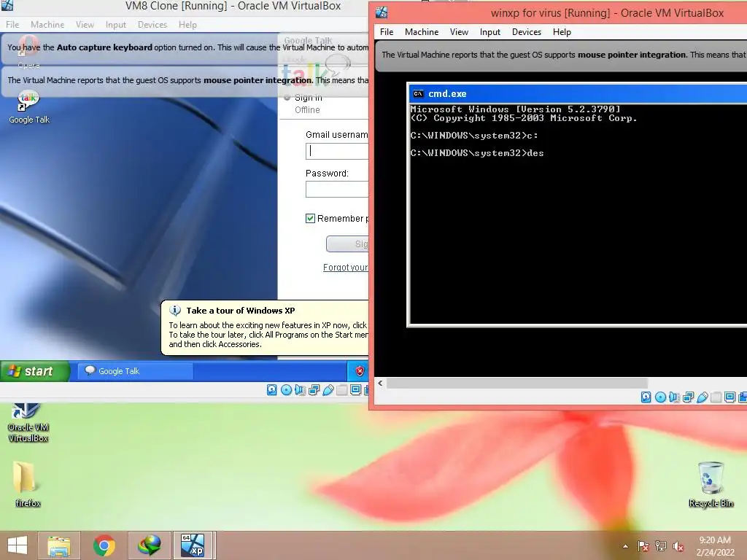
Task: Click the Forgot your password link
Action: pyautogui.click(x=345, y=267)
